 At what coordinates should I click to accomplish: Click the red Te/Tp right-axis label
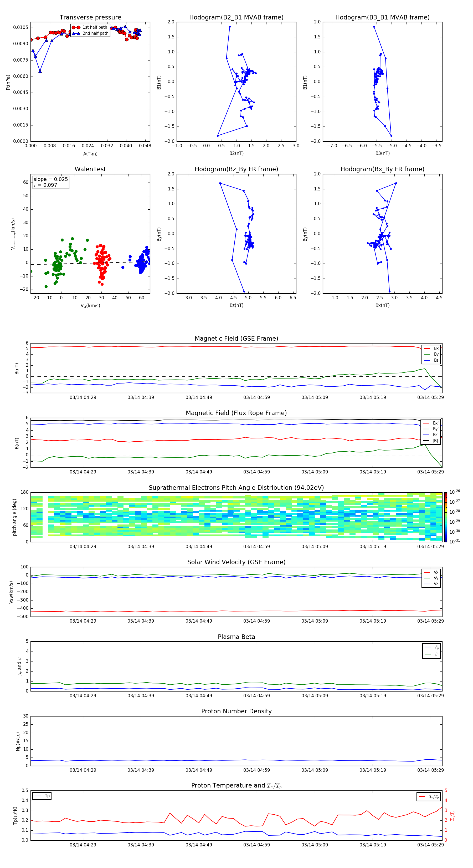pyautogui.click(x=453, y=816)
